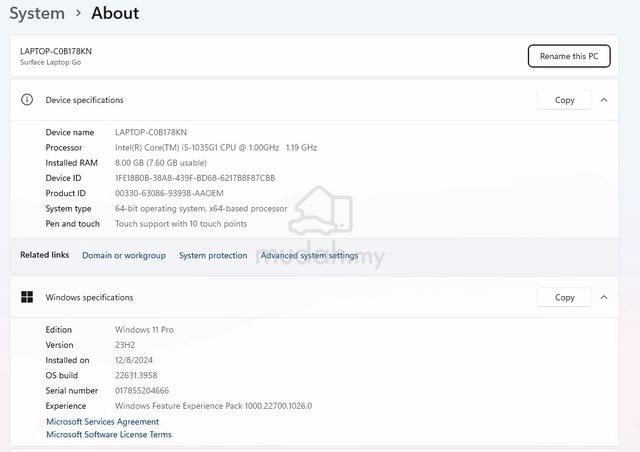The image size is (640, 452).
Task: Click the Serial number field label
Action: pyautogui.click(x=71, y=391)
